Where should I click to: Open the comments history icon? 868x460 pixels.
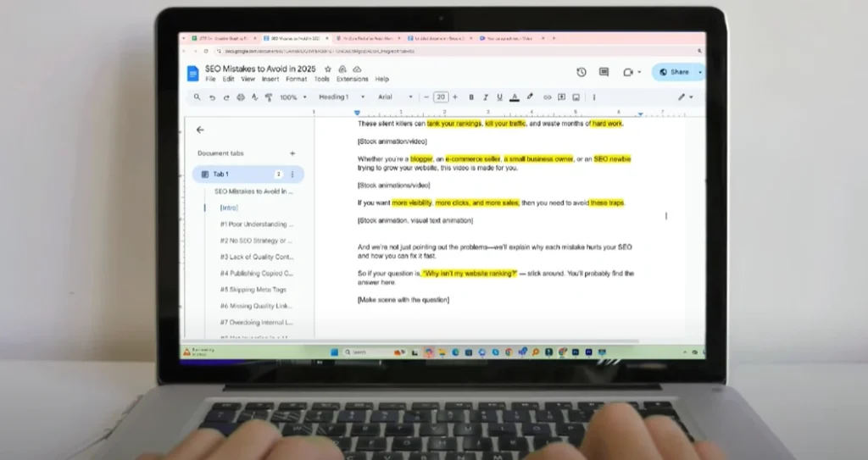pos(604,72)
